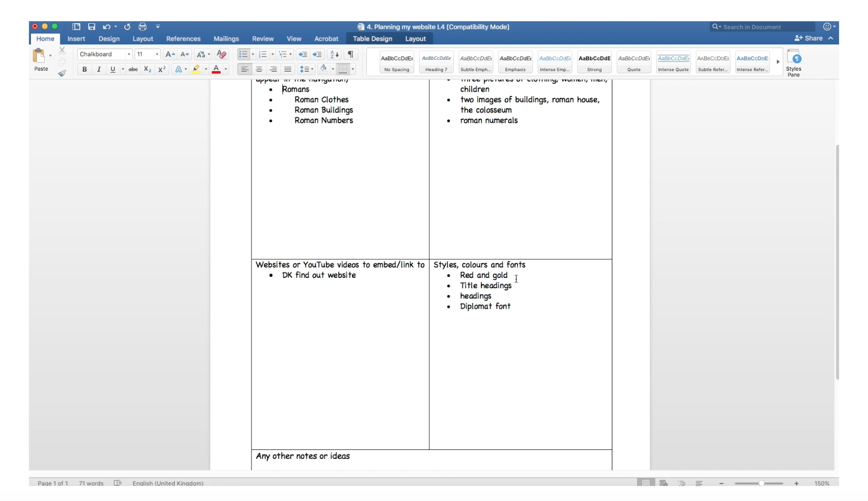868x501 pixels.
Task: Click the zoom in plus button
Action: [x=796, y=483]
